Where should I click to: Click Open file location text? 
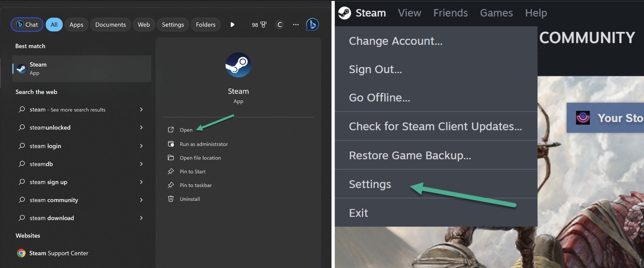point(200,158)
